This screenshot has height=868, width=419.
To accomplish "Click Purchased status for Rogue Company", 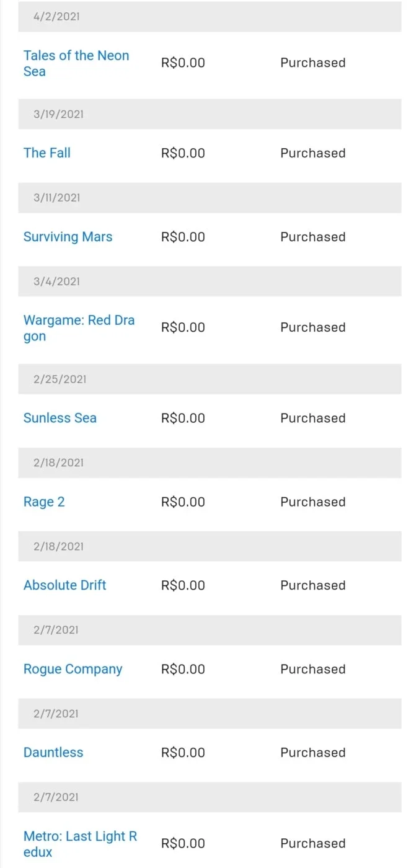I will click(x=313, y=669).
